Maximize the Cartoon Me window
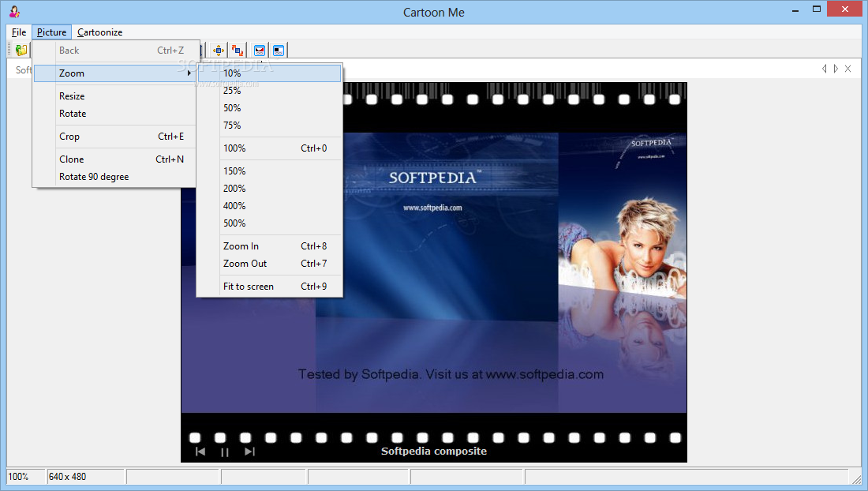The height and width of the screenshot is (491, 868). point(817,9)
